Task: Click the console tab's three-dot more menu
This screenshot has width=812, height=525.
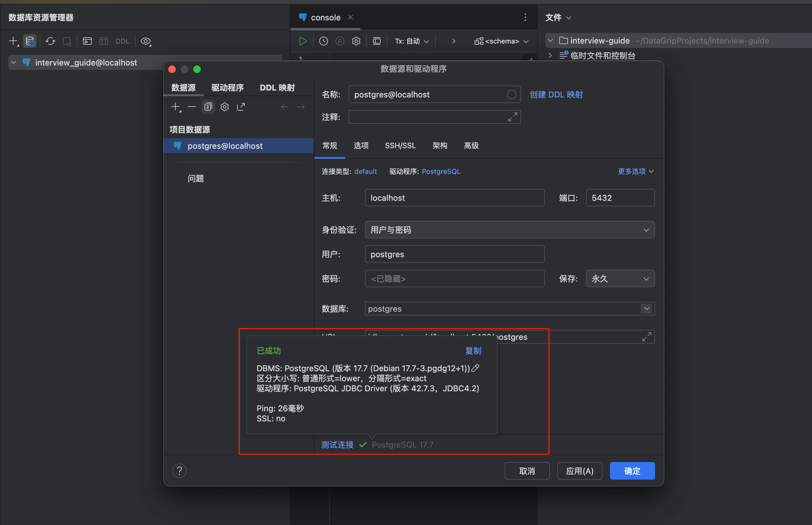Action: tap(525, 18)
